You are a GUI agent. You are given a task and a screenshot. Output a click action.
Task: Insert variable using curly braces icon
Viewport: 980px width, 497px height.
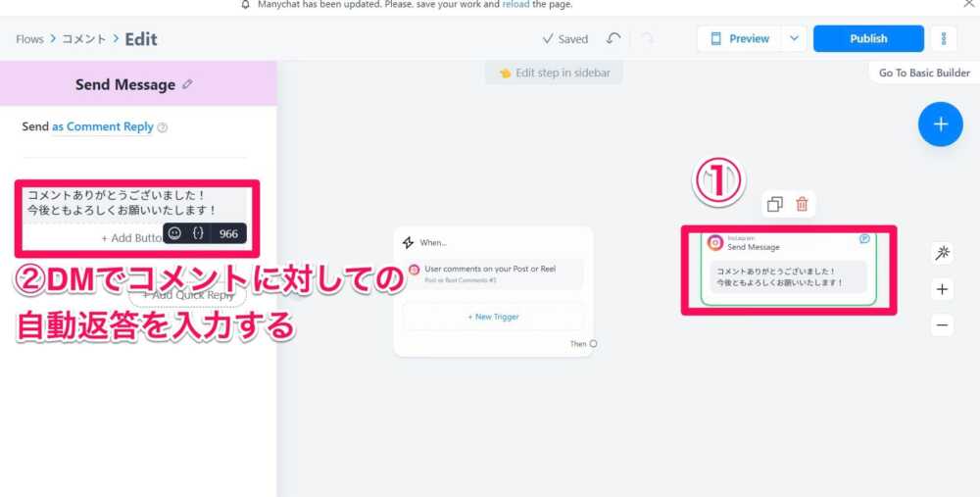pos(198,233)
